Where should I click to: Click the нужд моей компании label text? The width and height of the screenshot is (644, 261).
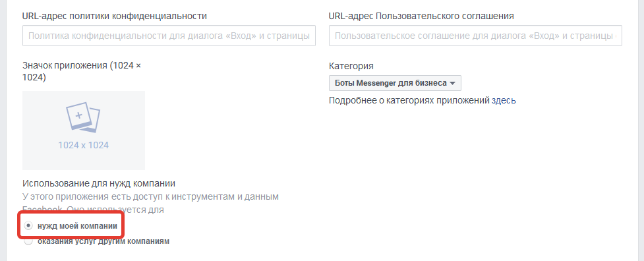(77, 226)
